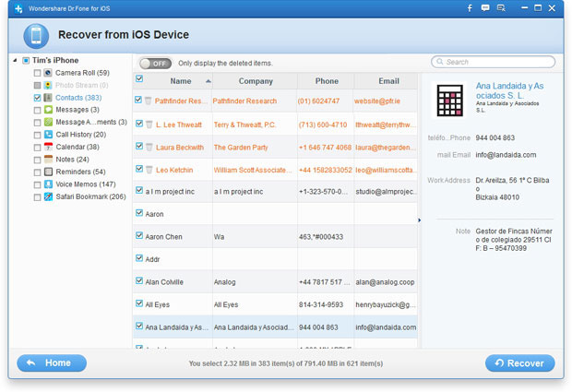Uncheck the Contacts (383) checkbox

tap(37, 98)
